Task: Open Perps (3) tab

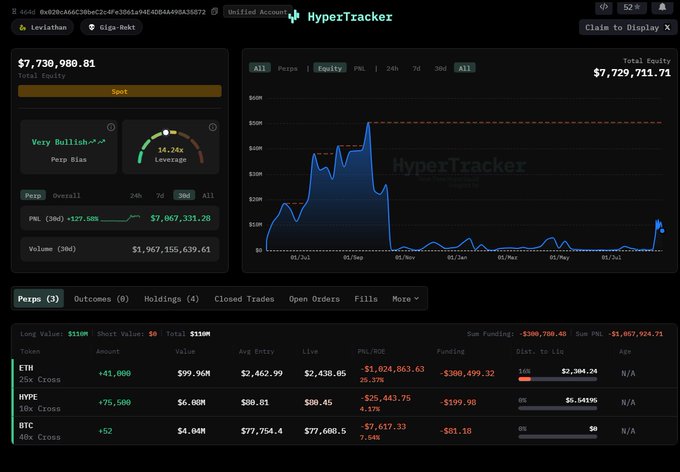Action: pyautogui.click(x=39, y=299)
